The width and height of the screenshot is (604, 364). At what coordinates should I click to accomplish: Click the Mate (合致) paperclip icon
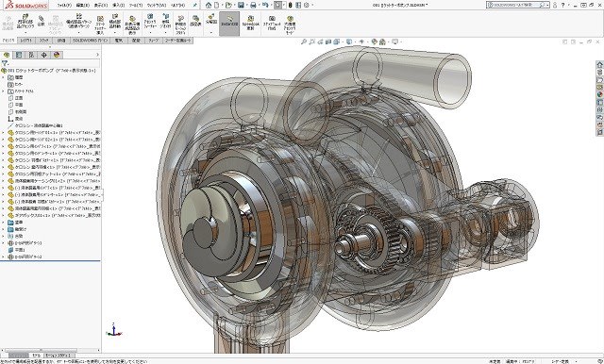(x=42, y=21)
